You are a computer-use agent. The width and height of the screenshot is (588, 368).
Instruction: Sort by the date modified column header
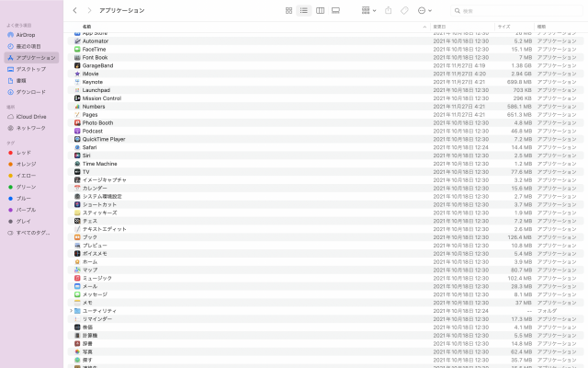(x=439, y=27)
